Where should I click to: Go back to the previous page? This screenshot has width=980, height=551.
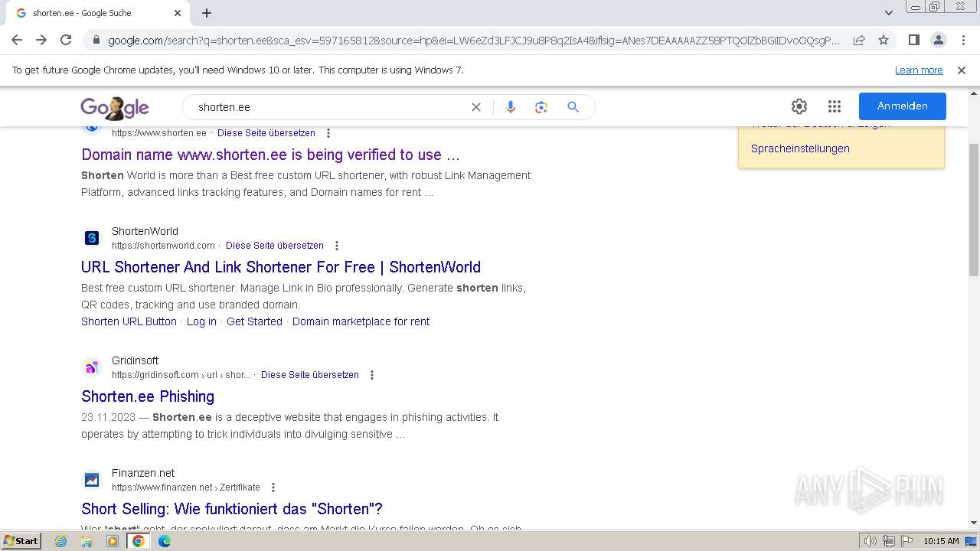point(17,40)
